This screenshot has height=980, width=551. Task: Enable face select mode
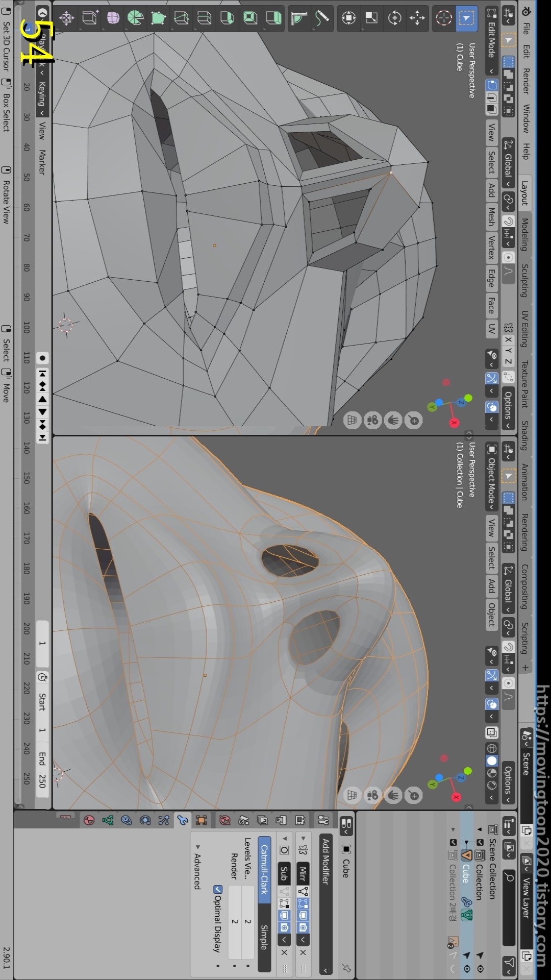[x=492, y=109]
